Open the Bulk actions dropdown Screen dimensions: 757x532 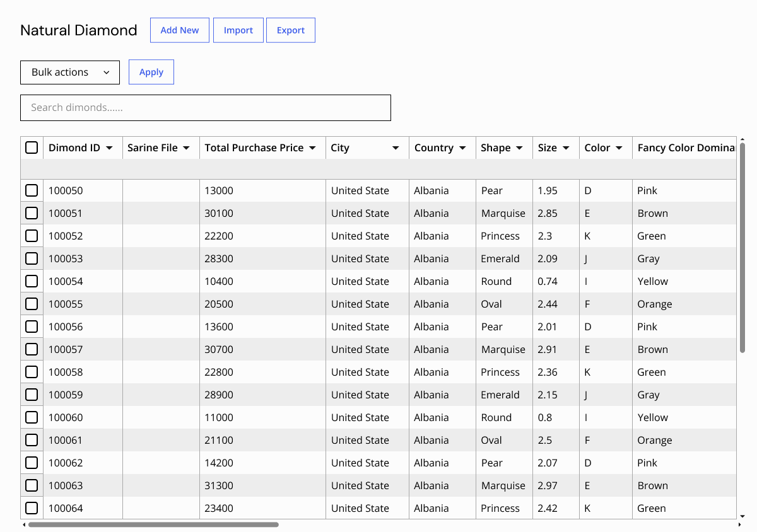[x=70, y=72]
